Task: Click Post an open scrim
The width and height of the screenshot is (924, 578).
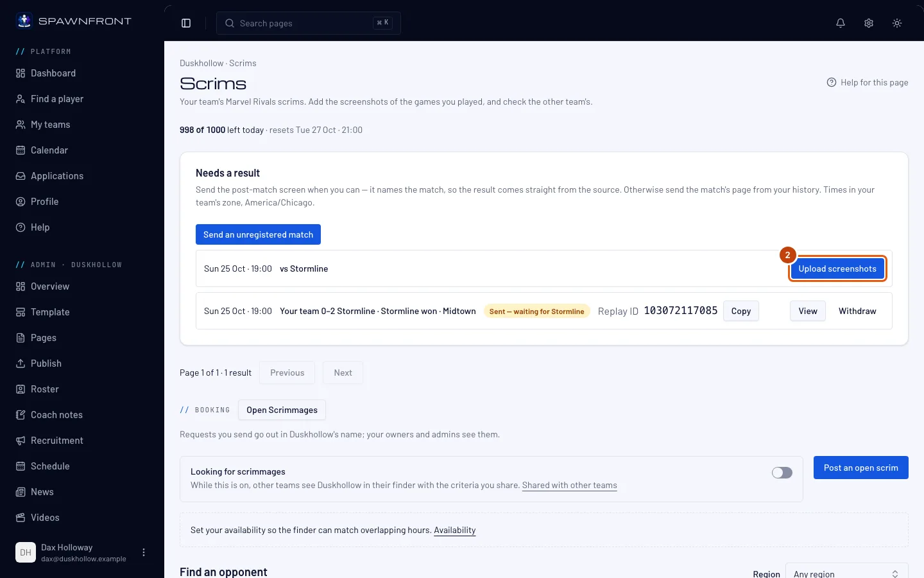Action: (x=861, y=468)
